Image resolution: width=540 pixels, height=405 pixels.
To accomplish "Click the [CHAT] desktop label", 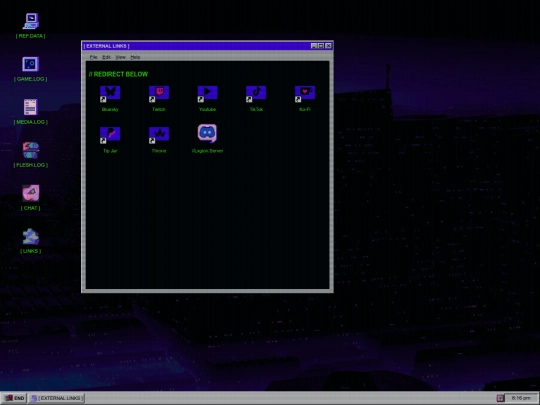I will (31, 208).
